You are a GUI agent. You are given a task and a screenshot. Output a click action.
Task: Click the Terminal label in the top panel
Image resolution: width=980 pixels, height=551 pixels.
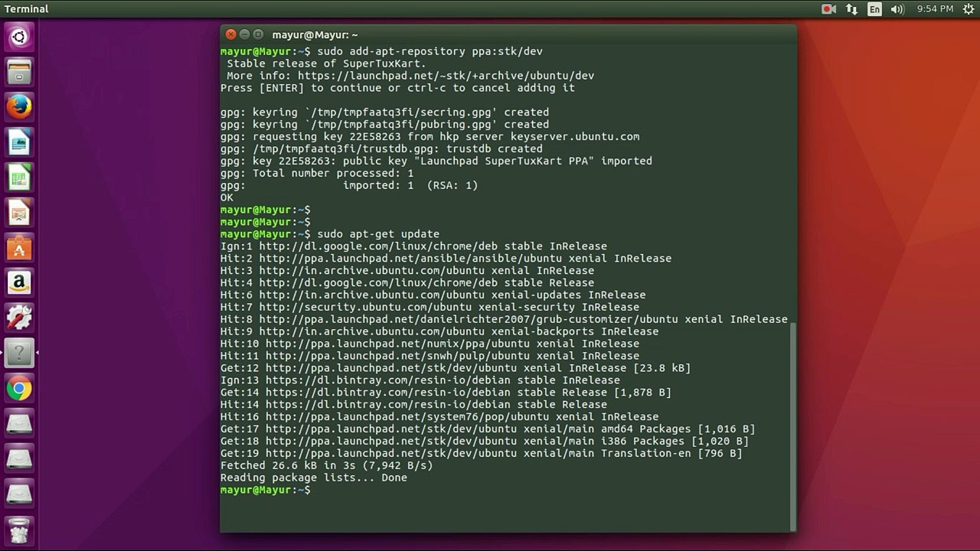pyautogui.click(x=26, y=9)
